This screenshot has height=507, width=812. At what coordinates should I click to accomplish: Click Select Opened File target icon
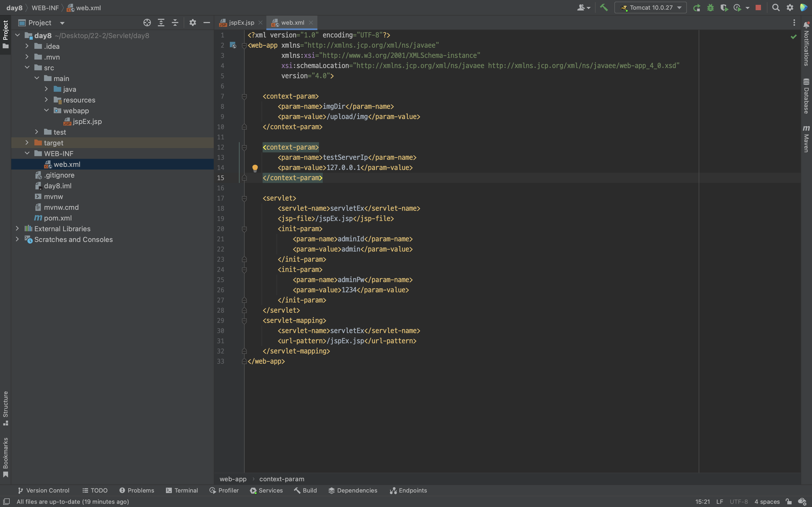147,23
